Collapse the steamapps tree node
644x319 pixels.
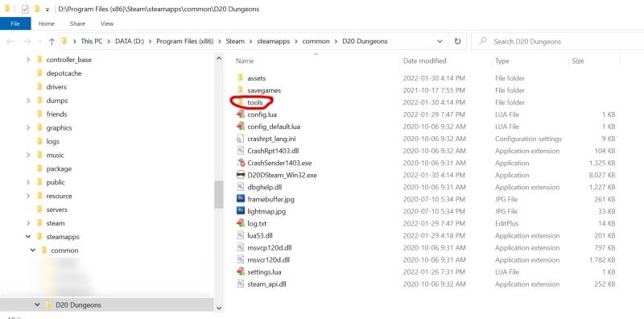28,236
